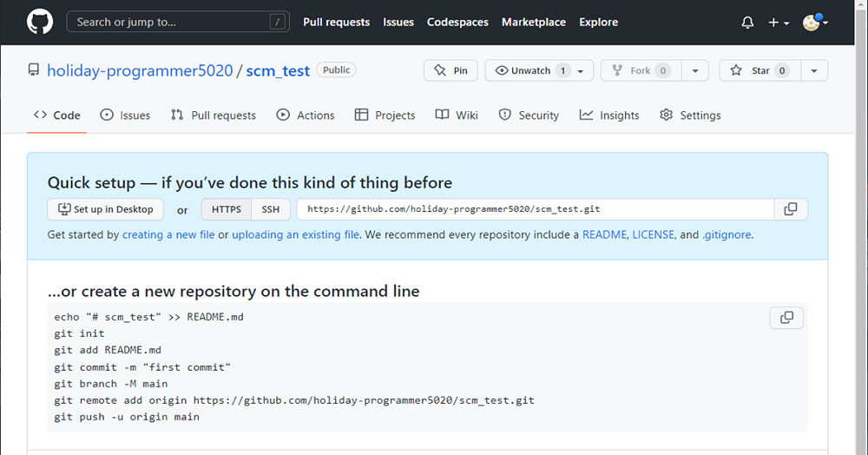Image resolution: width=868 pixels, height=455 pixels.
Task: Click the git init command line
Action: pyautogui.click(x=79, y=333)
